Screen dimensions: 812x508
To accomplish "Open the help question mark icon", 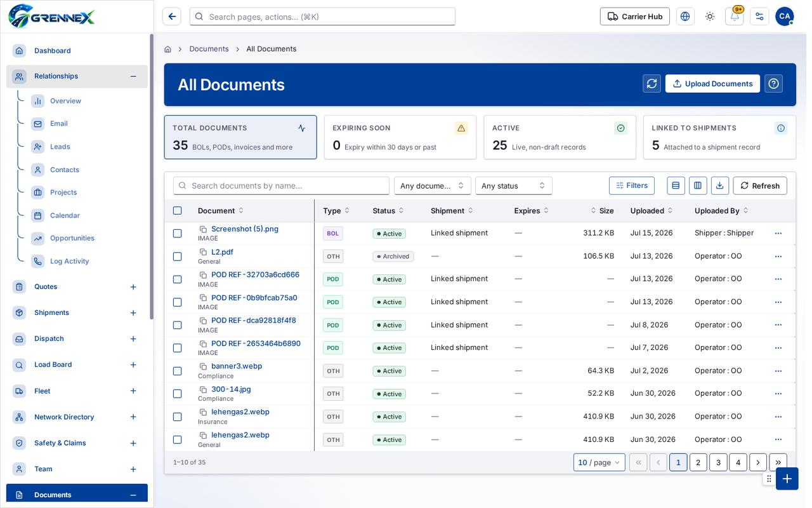I will 773,84.
